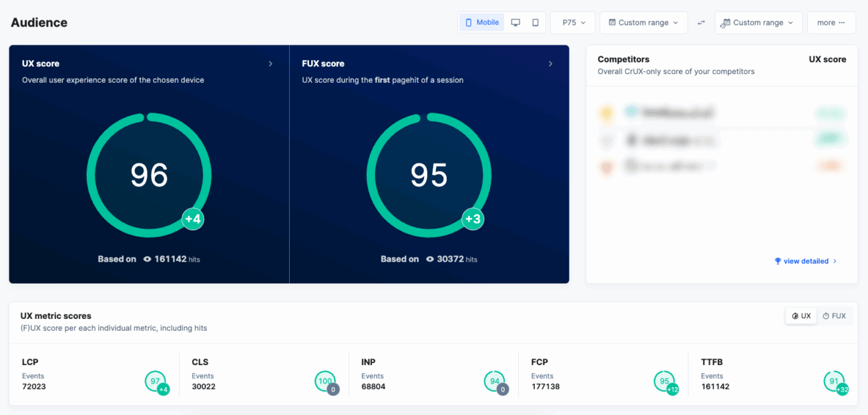Viewport: 868px width, 415px height.
Task: Select the Mobile device view
Action: click(481, 23)
